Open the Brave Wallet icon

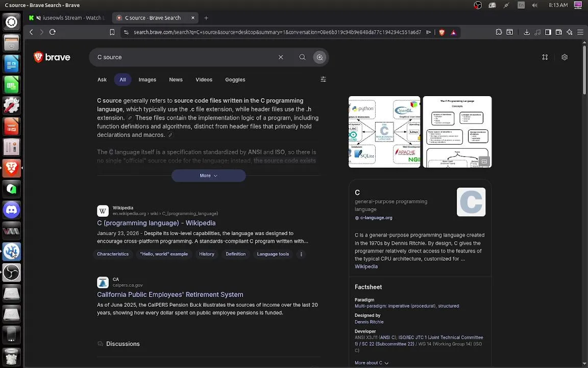tap(559, 32)
